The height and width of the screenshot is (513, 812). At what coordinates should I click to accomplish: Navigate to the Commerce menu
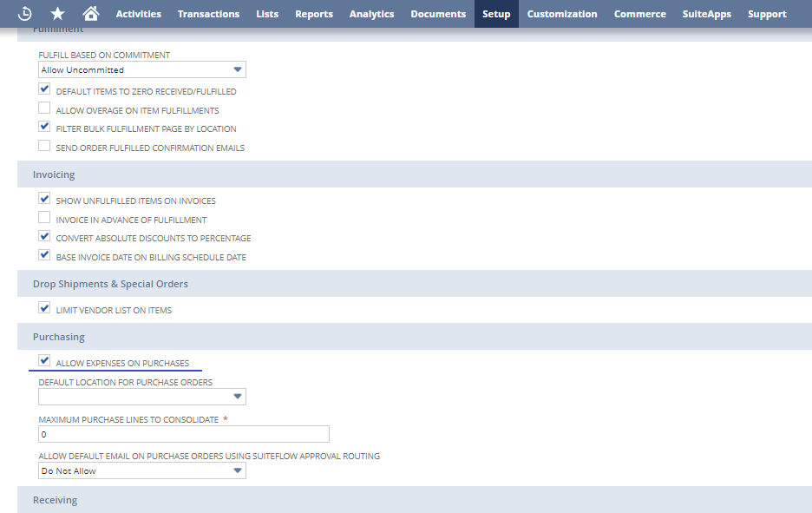[x=639, y=13]
